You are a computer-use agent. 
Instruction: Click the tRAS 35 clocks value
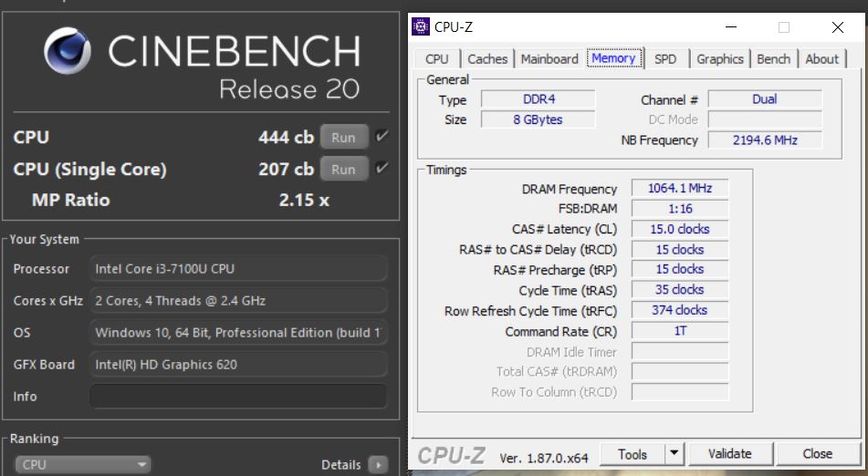680,290
